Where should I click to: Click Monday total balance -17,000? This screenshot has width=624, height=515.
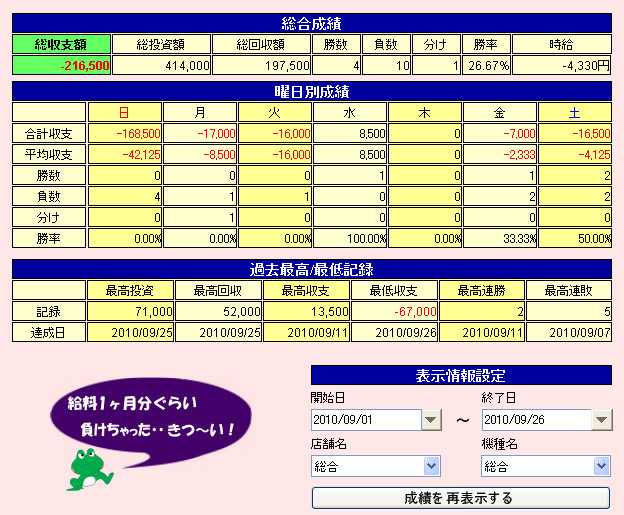[200, 133]
